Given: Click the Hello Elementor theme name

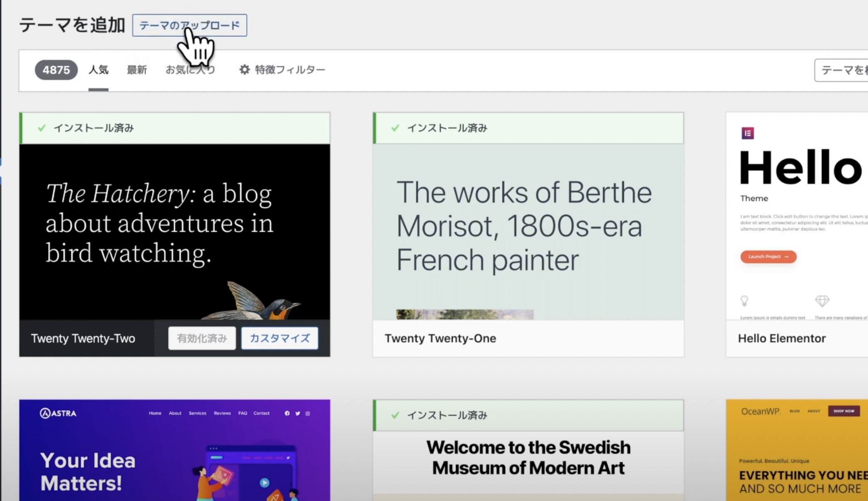Looking at the screenshot, I should pos(782,338).
